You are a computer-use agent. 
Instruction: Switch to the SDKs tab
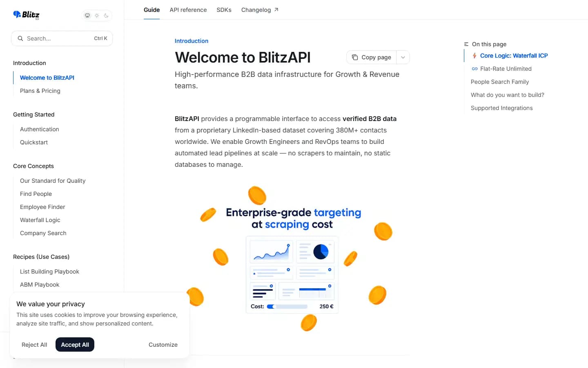tap(224, 10)
